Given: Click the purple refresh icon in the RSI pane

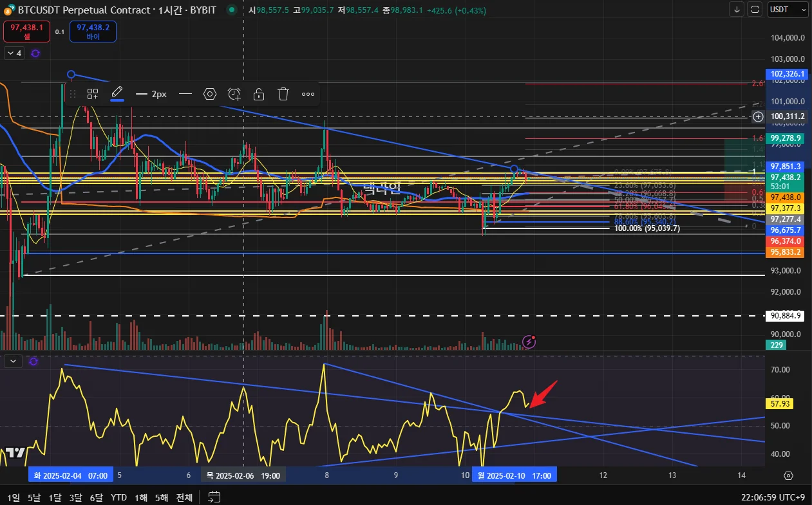Looking at the screenshot, I should tap(33, 362).
